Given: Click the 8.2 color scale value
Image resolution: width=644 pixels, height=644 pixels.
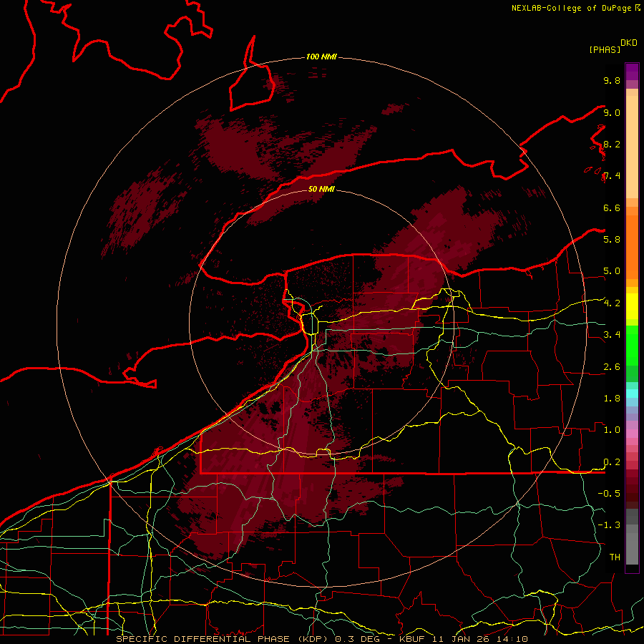Looking at the screenshot, I should (x=612, y=144).
